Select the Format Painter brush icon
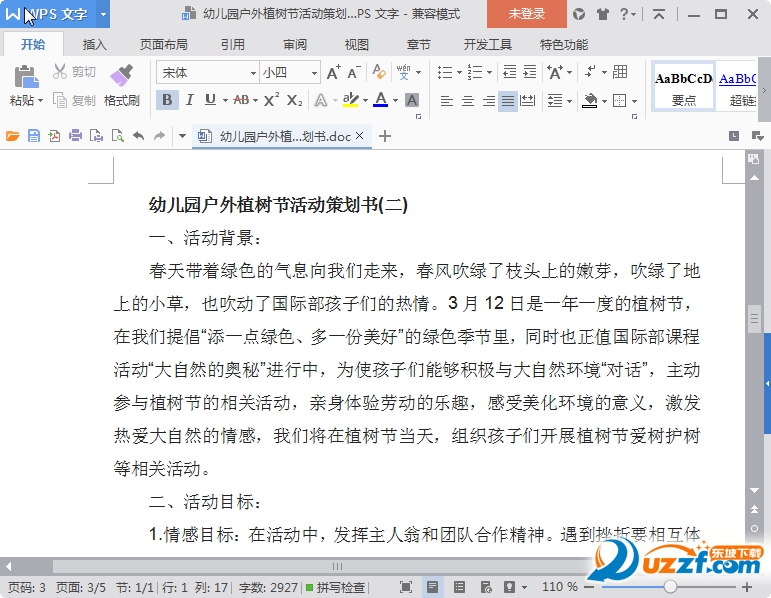 [x=121, y=75]
